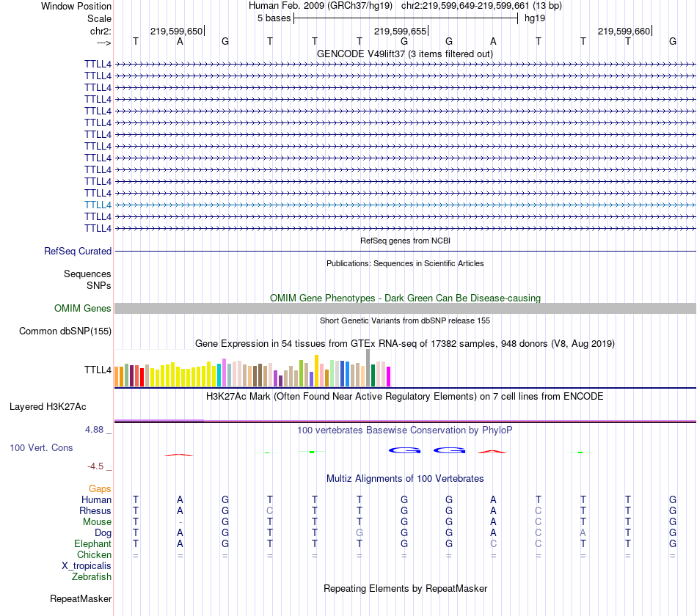Viewport: 697px width, 616px height.
Task: Click the -4.5 lower axis value
Action: click(x=95, y=466)
